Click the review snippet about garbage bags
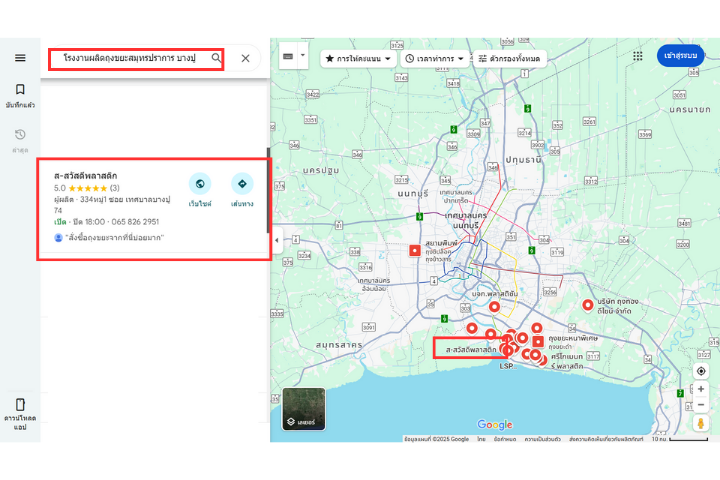This screenshot has height=480, width=720. click(x=115, y=237)
